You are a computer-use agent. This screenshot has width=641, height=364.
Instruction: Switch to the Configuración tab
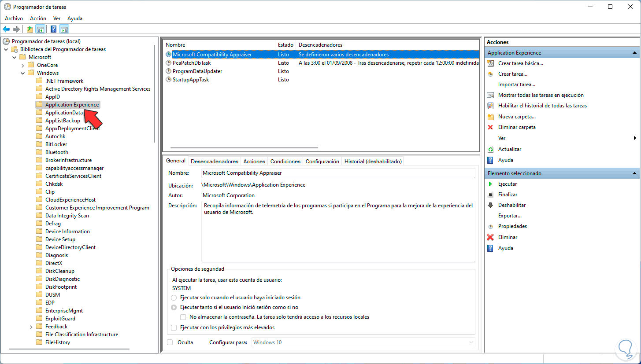pyautogui.click(x=322, y=162)
